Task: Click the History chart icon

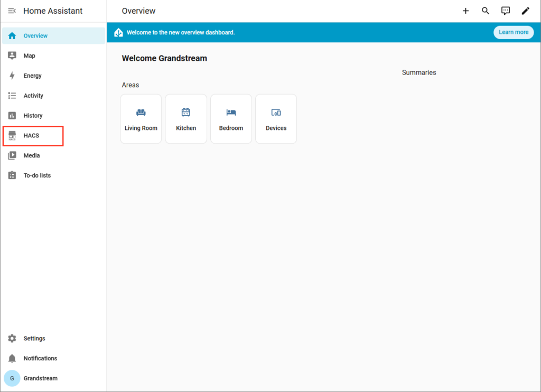Action: 12,116
